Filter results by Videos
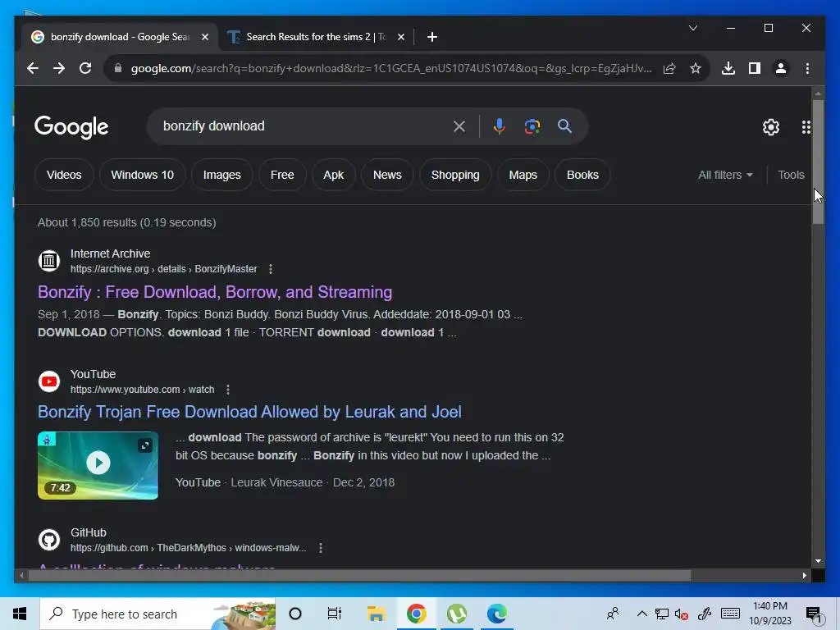This screenshot has height=630, width=840. coord(64,176)
